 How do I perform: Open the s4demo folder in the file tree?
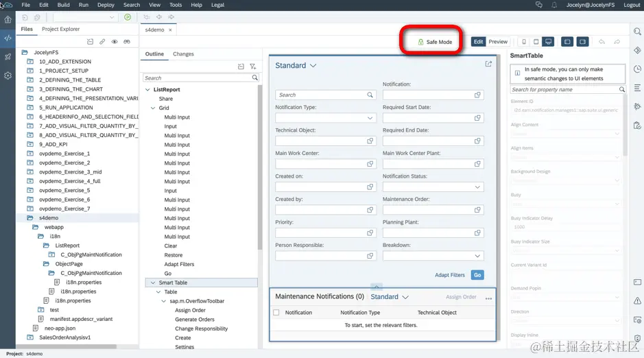[x=49, y=218]
